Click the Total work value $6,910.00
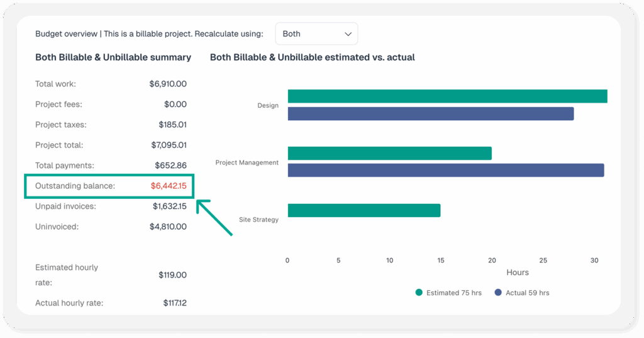 point(168,84)
